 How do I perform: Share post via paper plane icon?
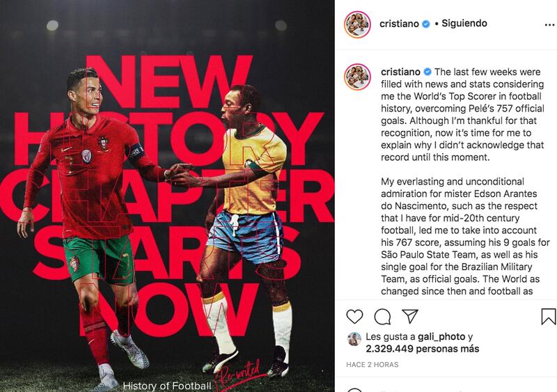410,316
